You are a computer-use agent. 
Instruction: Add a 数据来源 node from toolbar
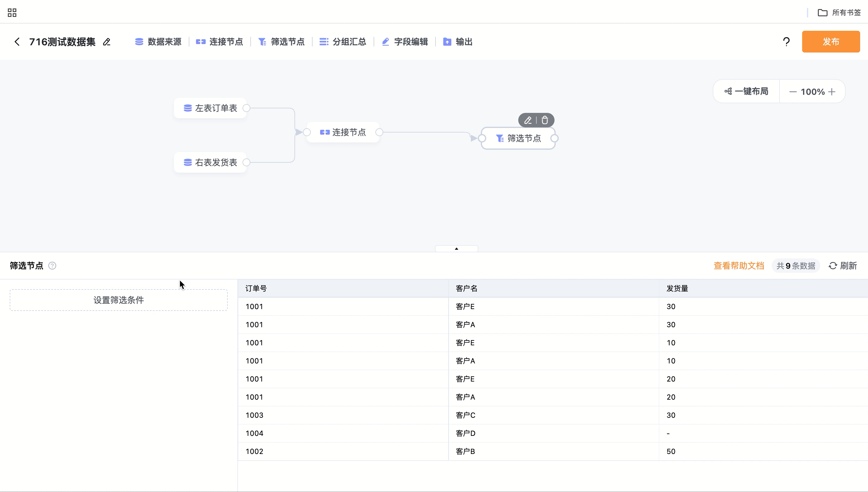pyautogui.click(x=158, y=42)
